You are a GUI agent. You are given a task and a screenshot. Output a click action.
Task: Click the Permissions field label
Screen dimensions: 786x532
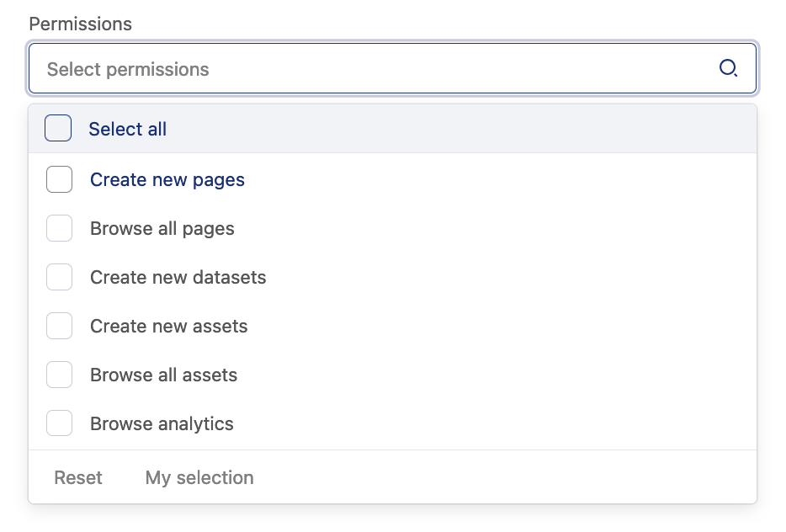click(81, 24)
